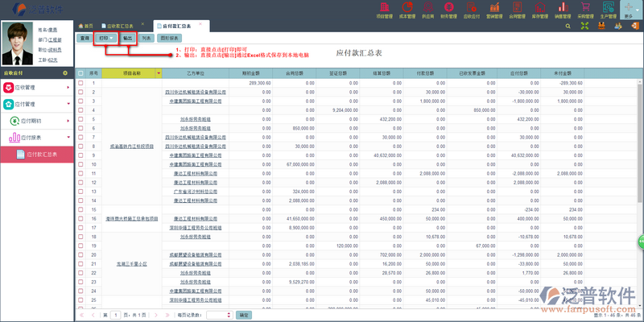This screenshot has height=322, width=644.
Task: Click the gear icon in 应收应付 sidebar header
Action: pos(66,73)
